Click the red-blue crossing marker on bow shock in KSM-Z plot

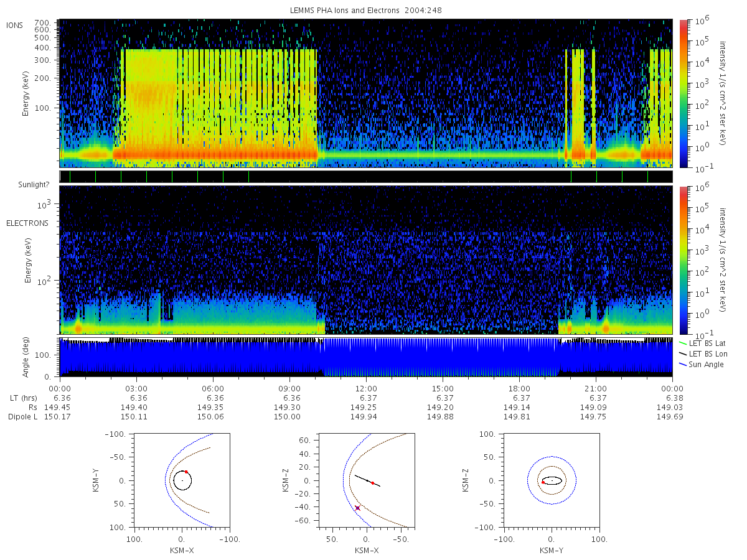click(357, 508)
